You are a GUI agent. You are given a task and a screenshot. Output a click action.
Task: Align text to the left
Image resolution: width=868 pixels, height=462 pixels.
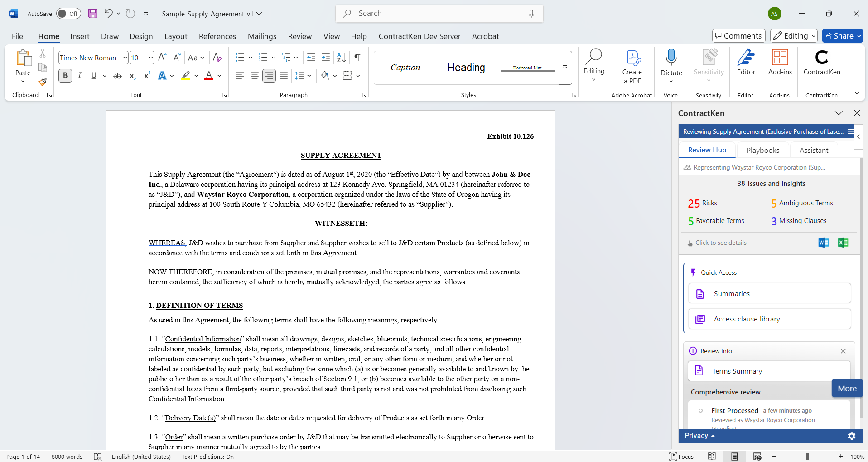[x=240, y=76]
